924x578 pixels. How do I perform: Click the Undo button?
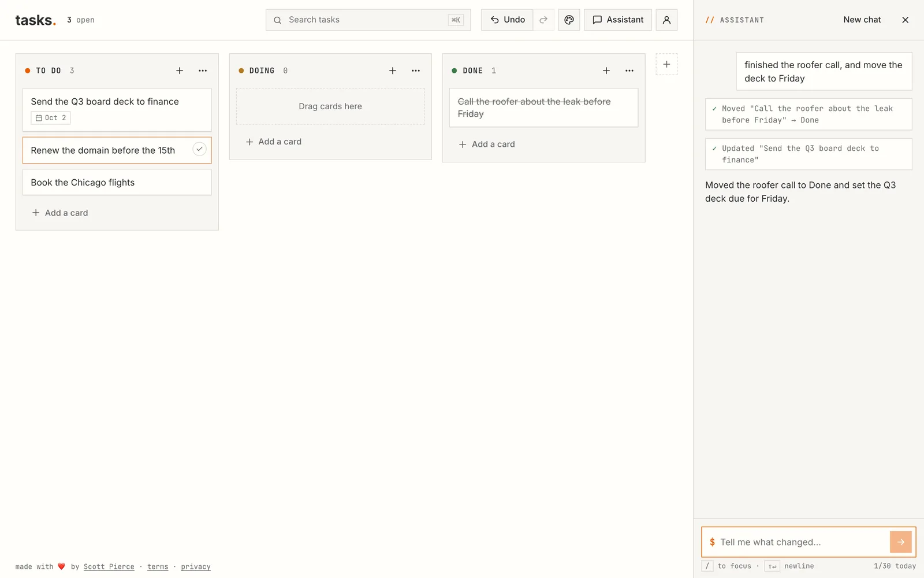(507, 20)
